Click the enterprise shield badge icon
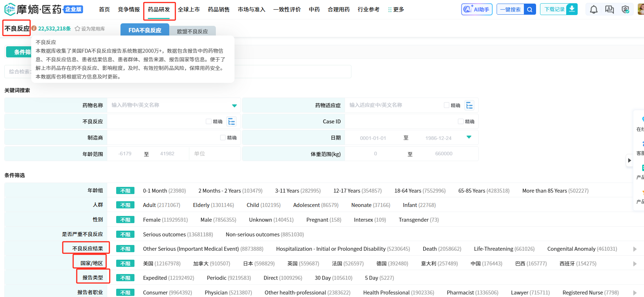The image size is (644, 297). click(625, 9)
